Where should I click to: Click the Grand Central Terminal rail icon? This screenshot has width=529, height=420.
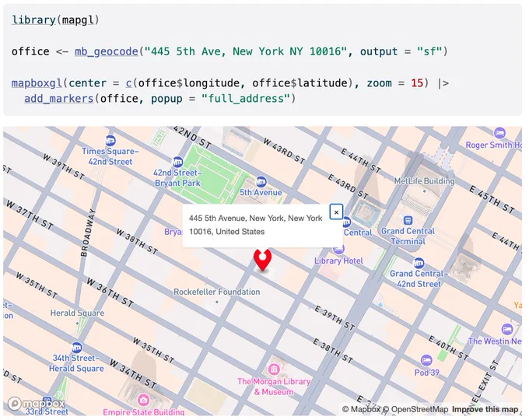pyautogui.click(x=408, y=220)
